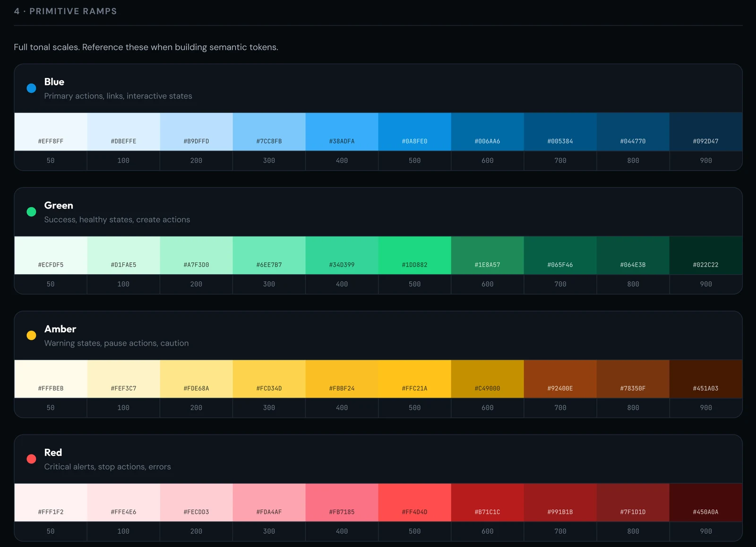The image size is (756, 547).
Task: Click the 900 step label under #092D47
Action: pos(706,161)
